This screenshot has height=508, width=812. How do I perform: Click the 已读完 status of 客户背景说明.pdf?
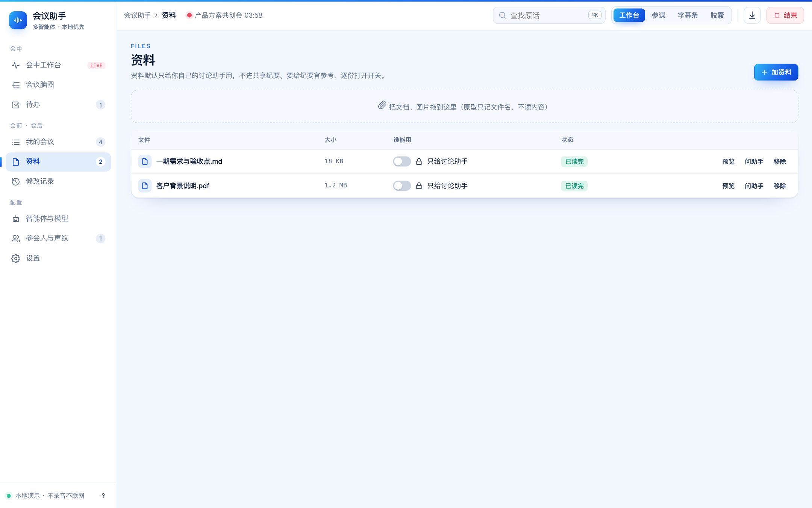tap(574, 186)
